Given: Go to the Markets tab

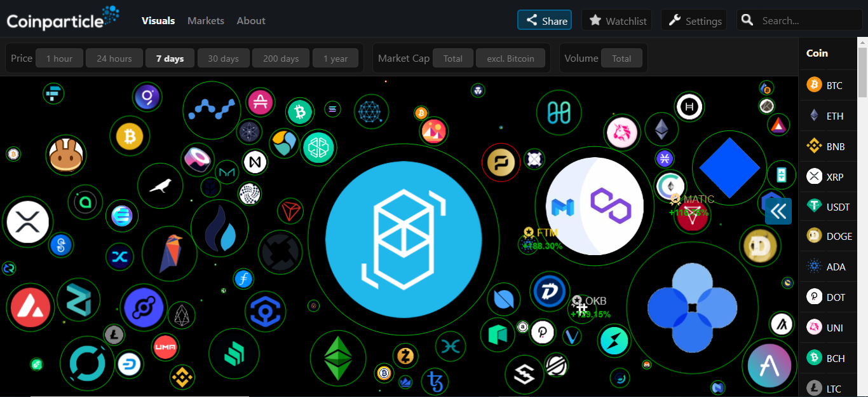Looking at the screenshot, I should (206, 21).
